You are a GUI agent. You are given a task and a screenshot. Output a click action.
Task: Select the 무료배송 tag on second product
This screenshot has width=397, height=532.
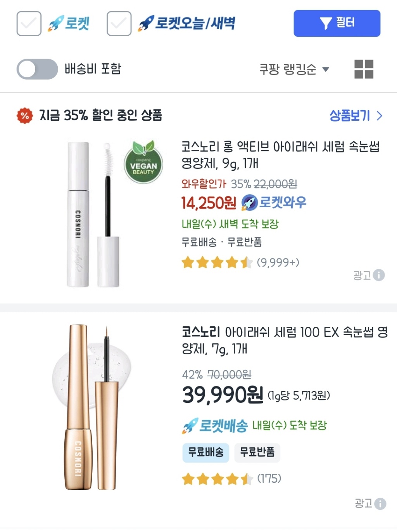click(206, 452)
